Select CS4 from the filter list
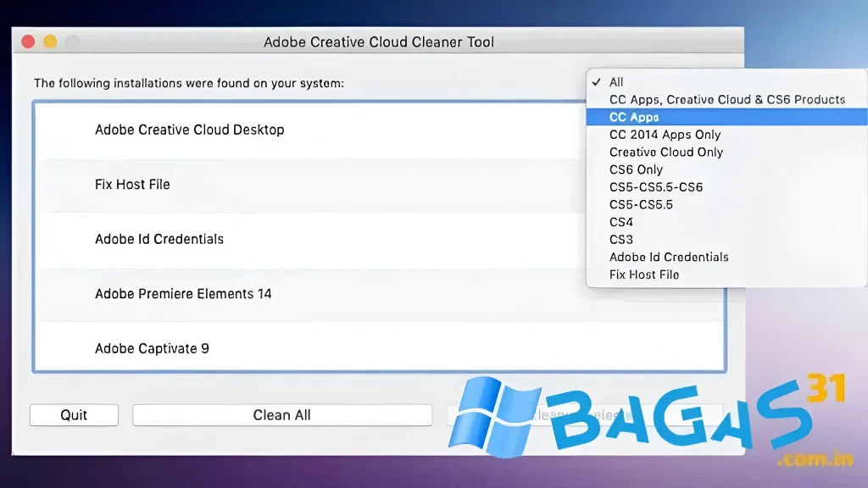868x488 pixels. point(726,222)
